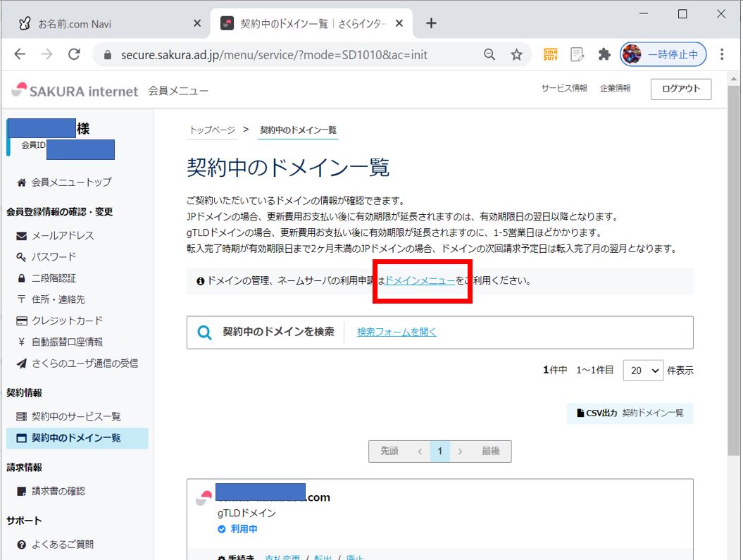Viewport: 743px width, 560px height.
Task: Click the postal mark icon beside 住所・連絡先
Action: [x=21, y=299]
